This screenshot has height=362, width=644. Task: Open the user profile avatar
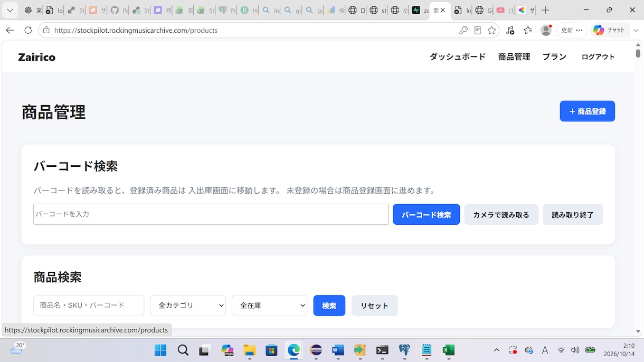pyautogui.click(x=546, y=30)
